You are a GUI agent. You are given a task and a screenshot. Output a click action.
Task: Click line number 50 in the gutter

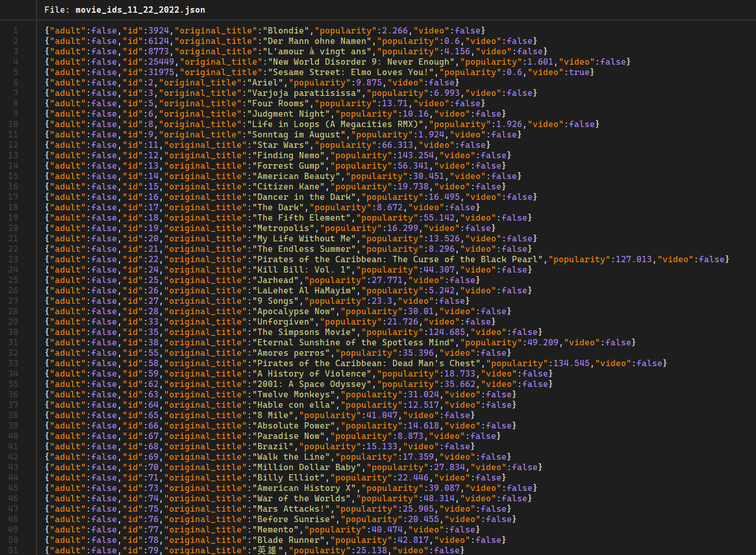tap(13, 540)
